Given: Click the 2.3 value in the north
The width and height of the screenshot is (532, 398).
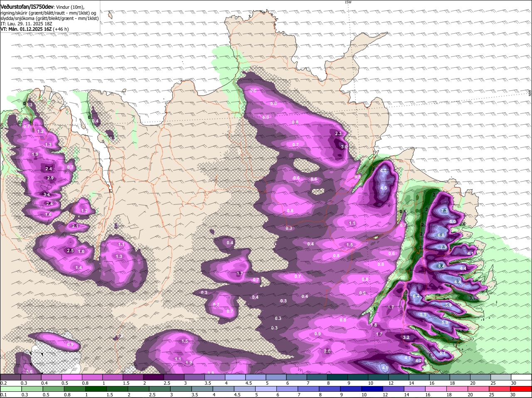Looking at the screenshot, I should point(338,133).
